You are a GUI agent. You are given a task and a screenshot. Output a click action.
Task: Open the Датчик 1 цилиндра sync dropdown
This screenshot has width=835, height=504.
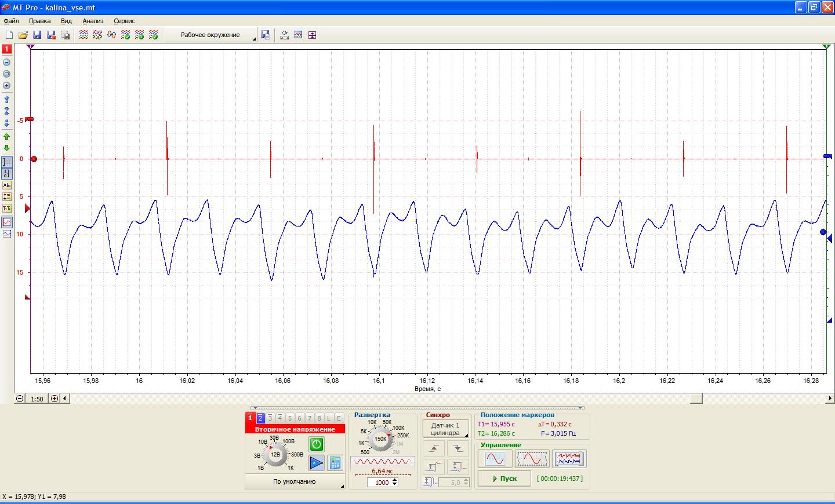[445, 429]
